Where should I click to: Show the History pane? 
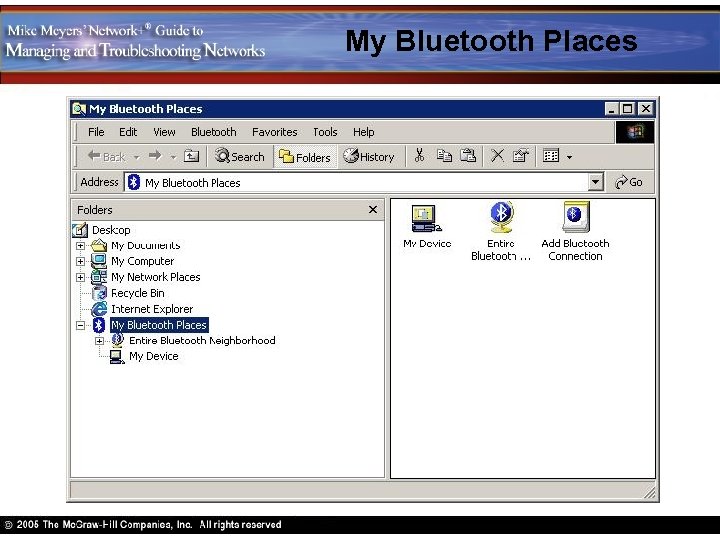(x=369, y=157)
